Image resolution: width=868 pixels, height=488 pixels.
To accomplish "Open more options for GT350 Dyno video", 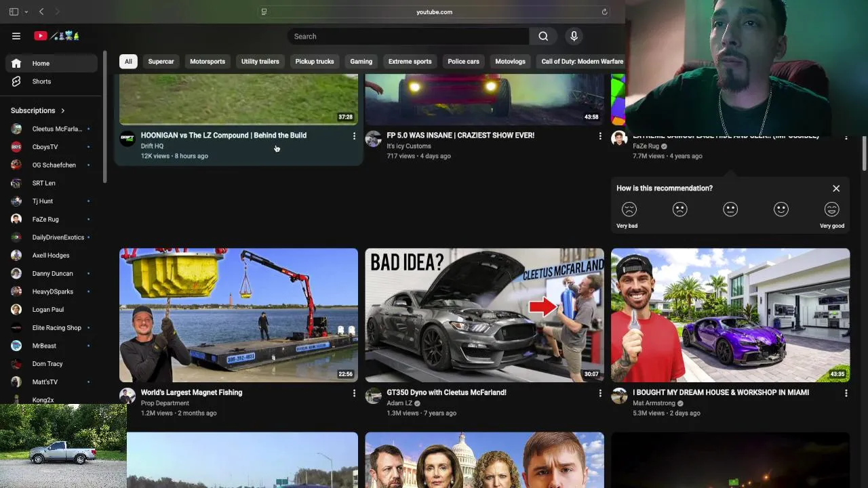I will tap(600, 393).
